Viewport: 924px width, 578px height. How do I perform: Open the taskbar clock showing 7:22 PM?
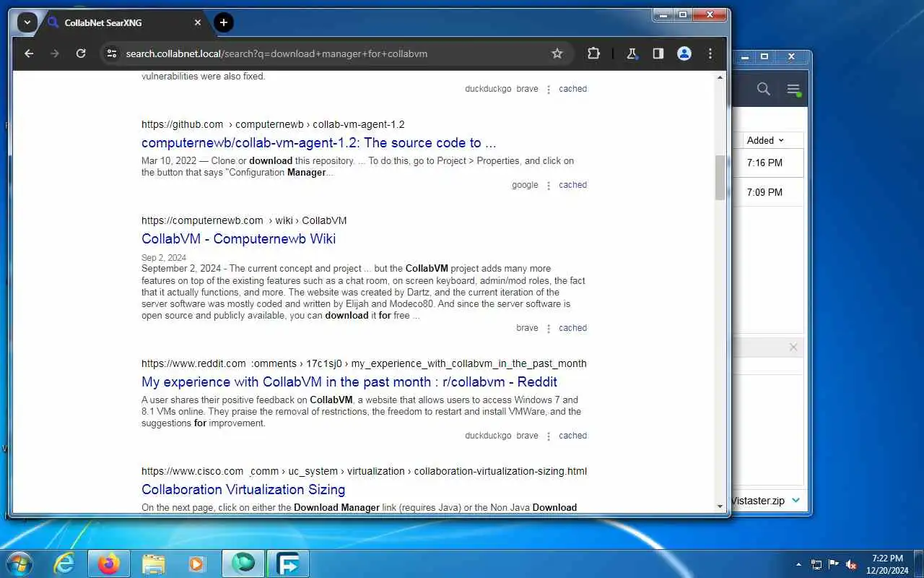pos(887,564)
